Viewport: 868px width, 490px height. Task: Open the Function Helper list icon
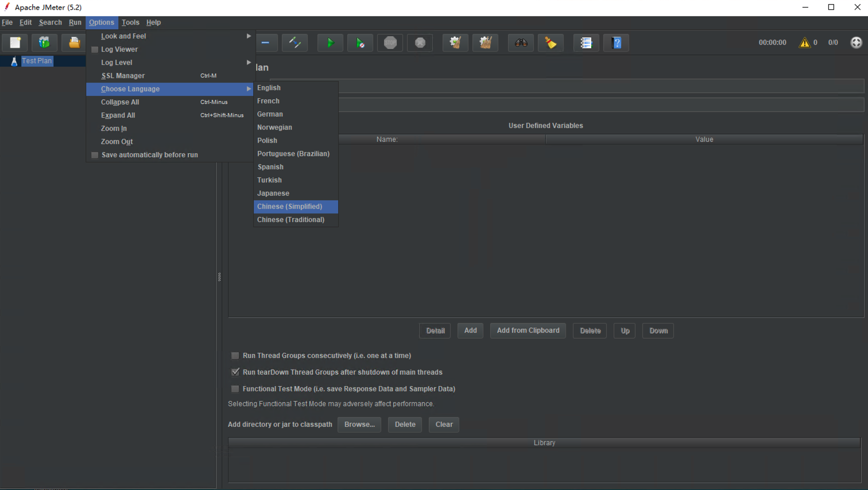click(586, 43)
